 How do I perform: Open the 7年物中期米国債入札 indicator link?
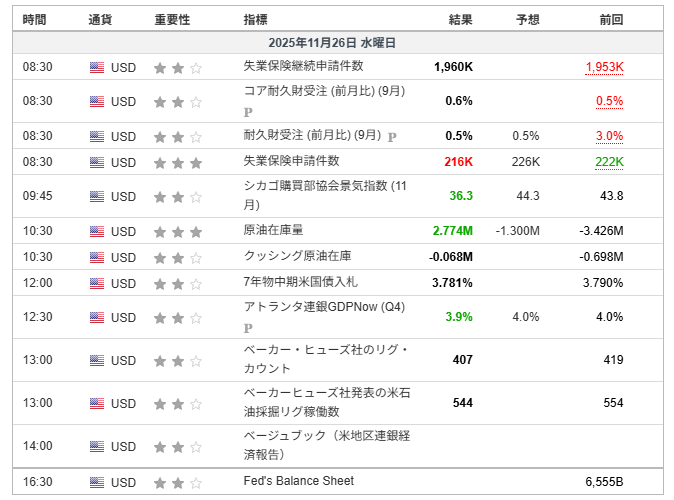(x=302, y=283)
